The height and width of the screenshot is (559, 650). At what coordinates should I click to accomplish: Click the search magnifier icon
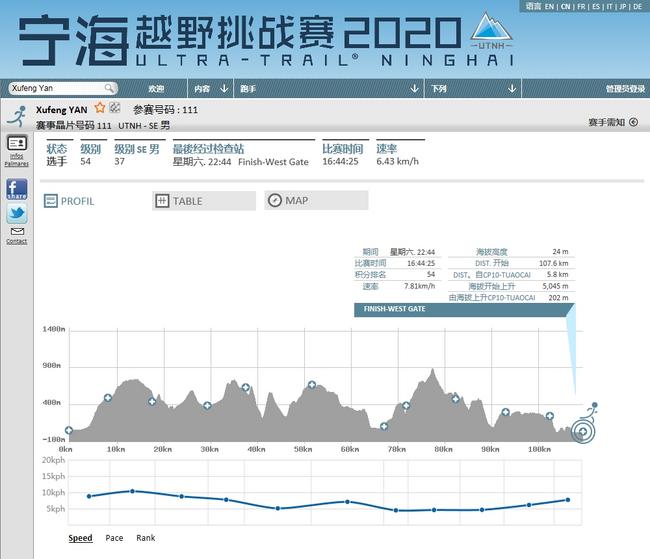(109, 88)
